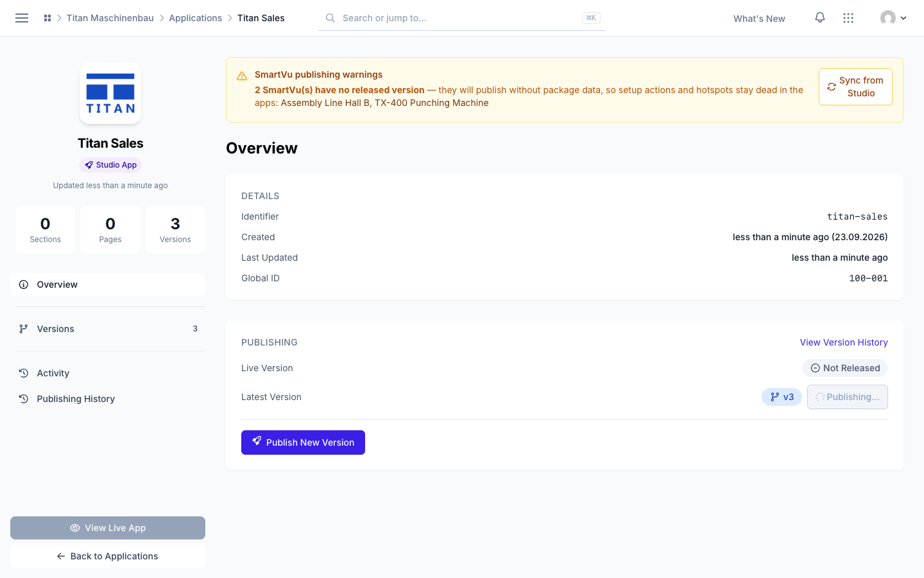Open What's New

[x=759, y=19]
